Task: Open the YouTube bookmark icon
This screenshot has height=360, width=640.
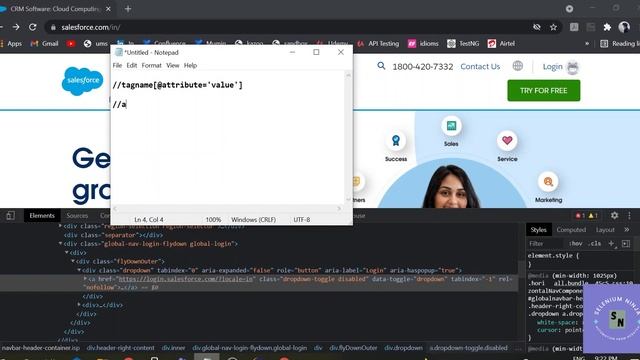Action: [71, 44]
